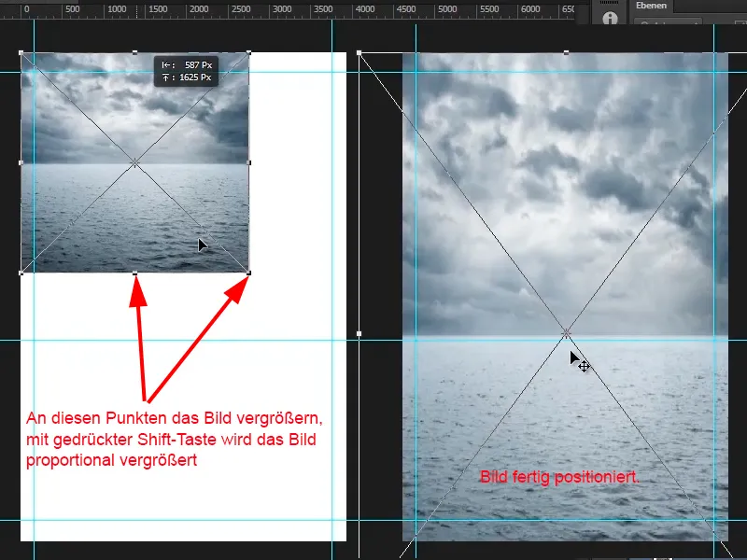This screenshot has width=747, height=560.
Task: Click the center reference point of left image
Action: (x=135, y=162)
